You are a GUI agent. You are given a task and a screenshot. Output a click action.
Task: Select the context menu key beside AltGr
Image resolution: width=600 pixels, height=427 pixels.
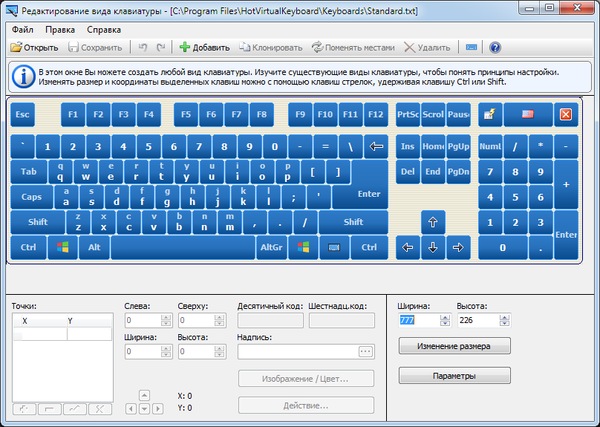point(333,247)
